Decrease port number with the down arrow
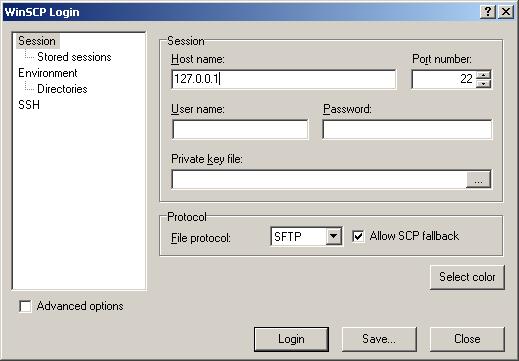Image resolution: width=519 pixels, height=361 pixels. [483, 84]
